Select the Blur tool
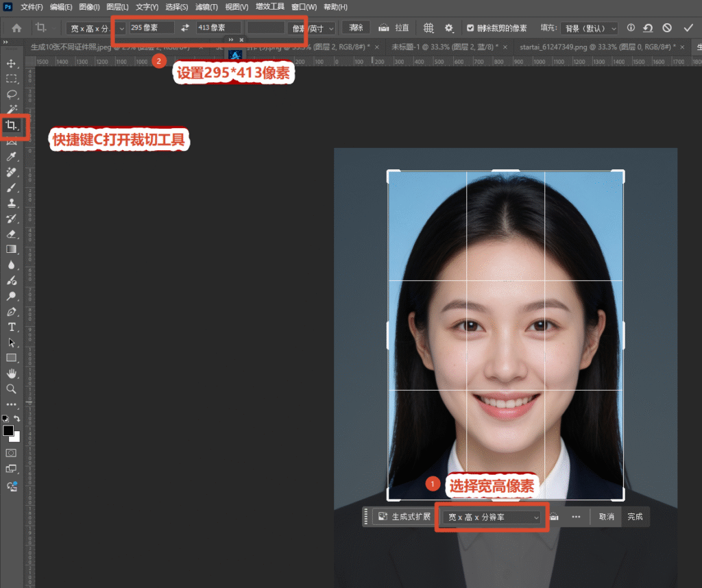Image resolution: width=702 pixels, height=588 pixels. coord(11,265)
